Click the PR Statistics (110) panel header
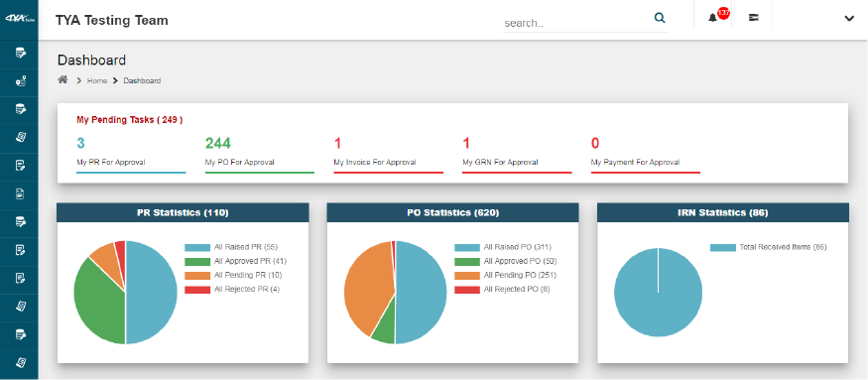Image resolution: width=868 pixels, height=380 pixels. [x=183, y=212]
